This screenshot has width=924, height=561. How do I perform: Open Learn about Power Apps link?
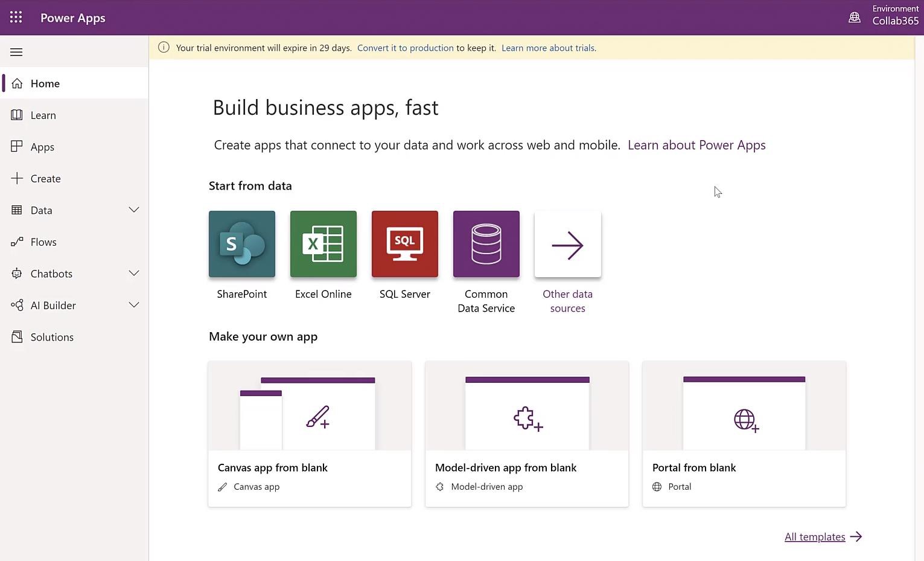[696, 145]
